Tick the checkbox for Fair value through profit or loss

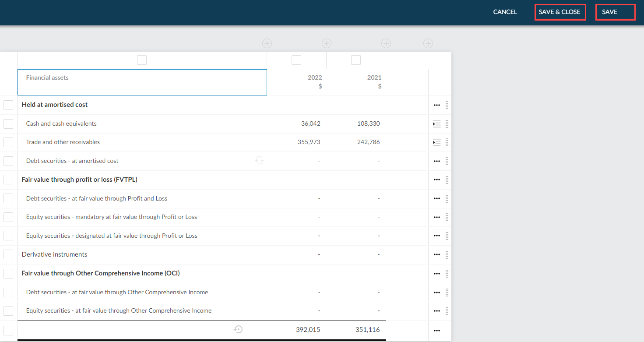coord(8,180)
